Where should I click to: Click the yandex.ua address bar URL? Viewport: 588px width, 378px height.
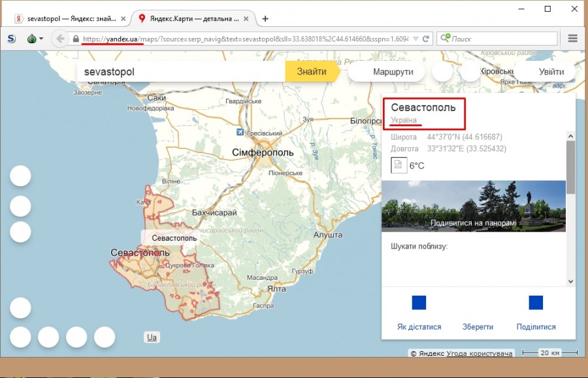tap(245, 39)
